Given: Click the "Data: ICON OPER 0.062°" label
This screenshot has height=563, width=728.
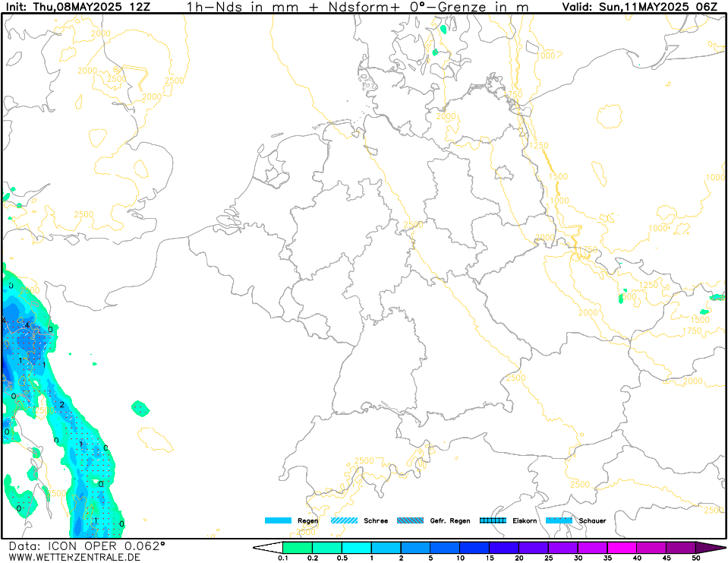Looking at the screenshot, I should point(87,546).
